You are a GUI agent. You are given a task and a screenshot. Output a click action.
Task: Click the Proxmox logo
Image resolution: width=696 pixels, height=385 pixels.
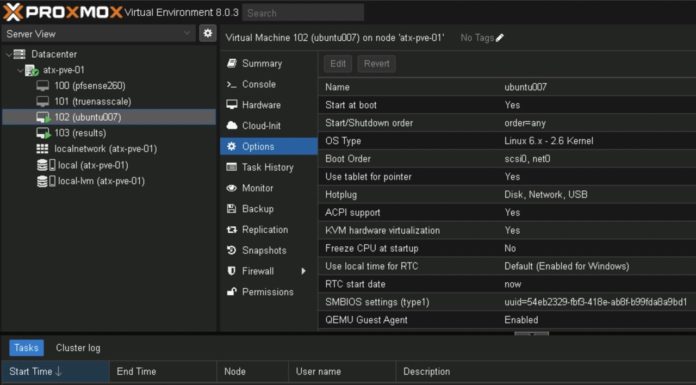point(63,12)
